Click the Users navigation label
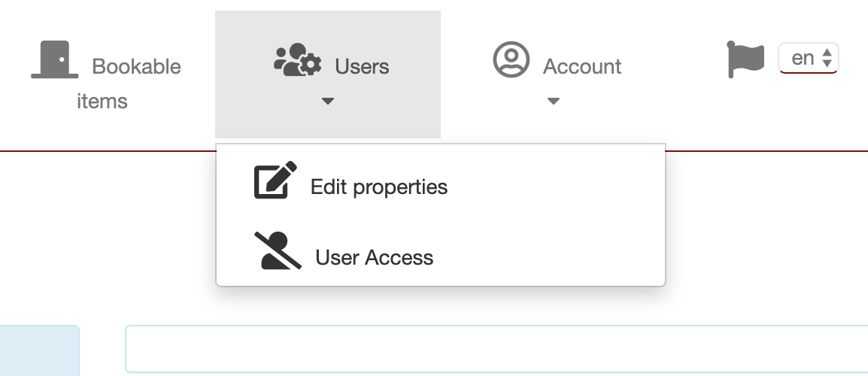This screenshot has height=376, width=868. point(362,67)
